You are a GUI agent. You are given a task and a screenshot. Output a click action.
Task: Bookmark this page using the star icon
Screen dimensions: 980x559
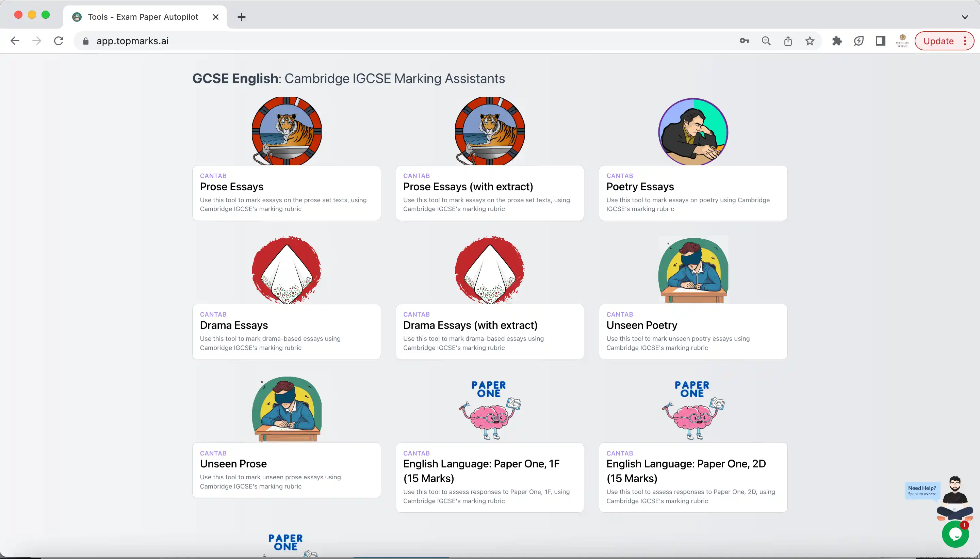[810, 41]
